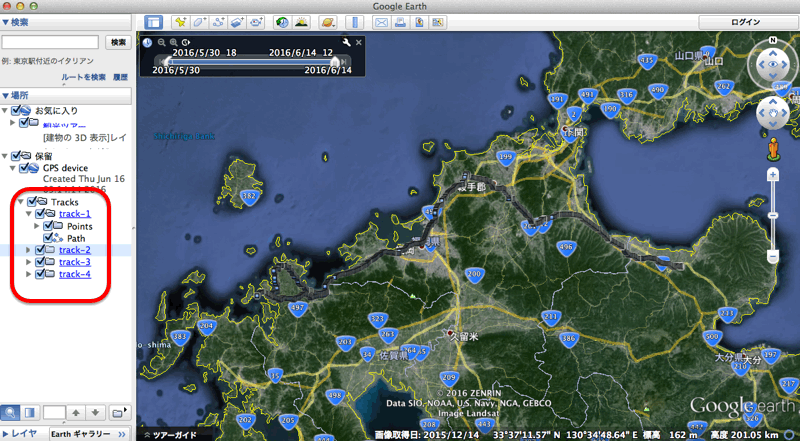Zoom in the time slider range
Viewport: 800px width, 441px height.
point(173,43)
